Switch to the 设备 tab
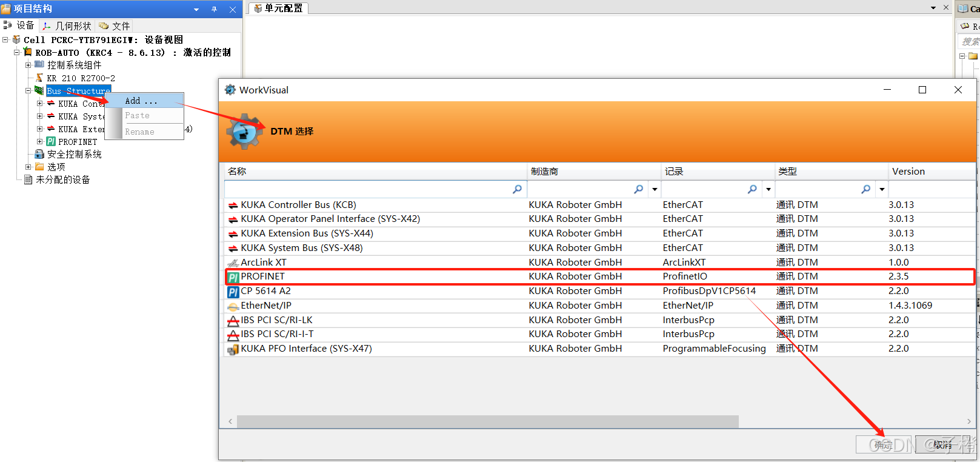This screenshot has width=980, height=462. point(19,25)
